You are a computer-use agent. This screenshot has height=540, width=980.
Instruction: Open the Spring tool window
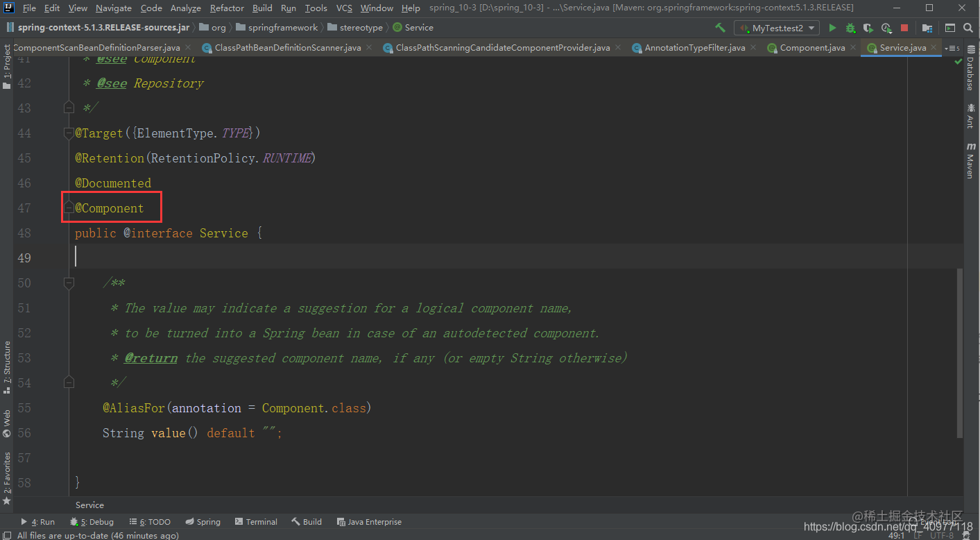[x=203, y=522]
